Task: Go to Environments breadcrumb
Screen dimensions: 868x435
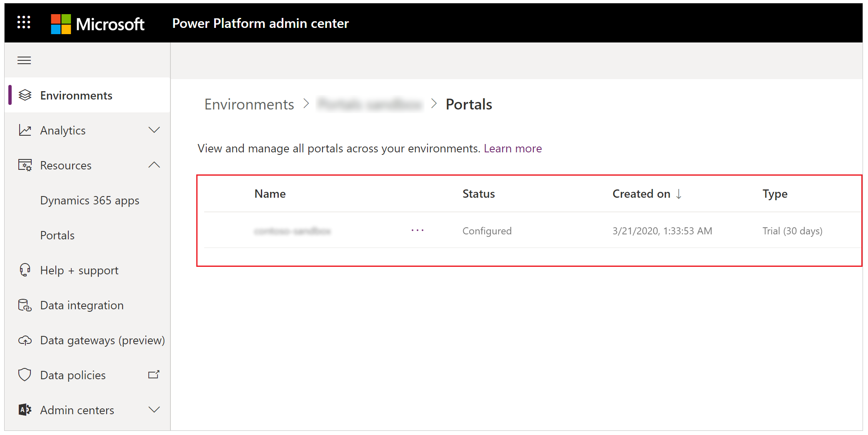Action: pyautogui.click(x=249, y=104)
